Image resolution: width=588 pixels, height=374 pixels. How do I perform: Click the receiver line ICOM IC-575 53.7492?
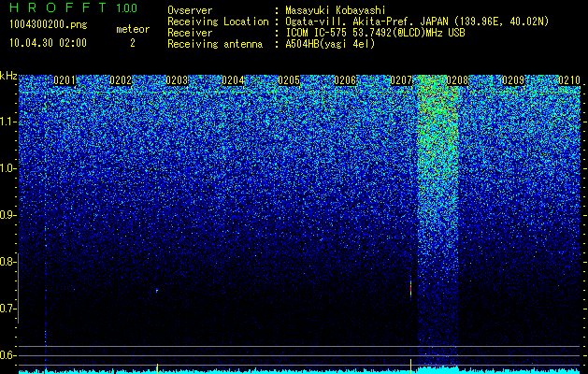click(x=375, y=33)
